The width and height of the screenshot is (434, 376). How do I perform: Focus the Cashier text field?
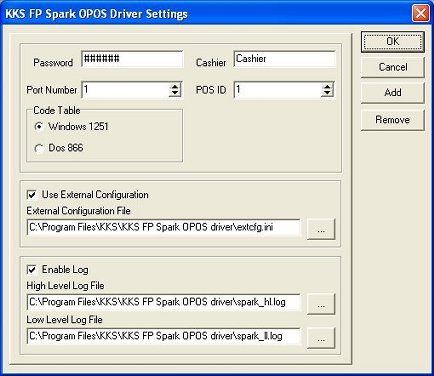point(285,59)
